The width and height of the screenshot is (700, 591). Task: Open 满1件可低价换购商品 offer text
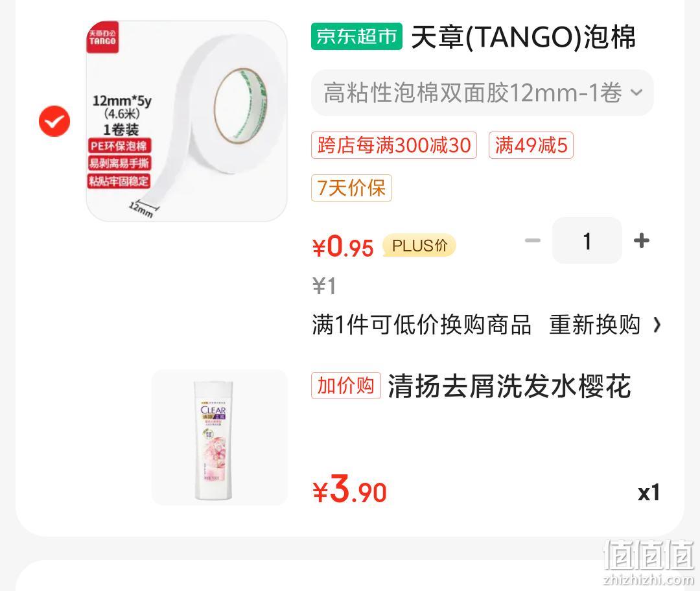pos(421,325)
